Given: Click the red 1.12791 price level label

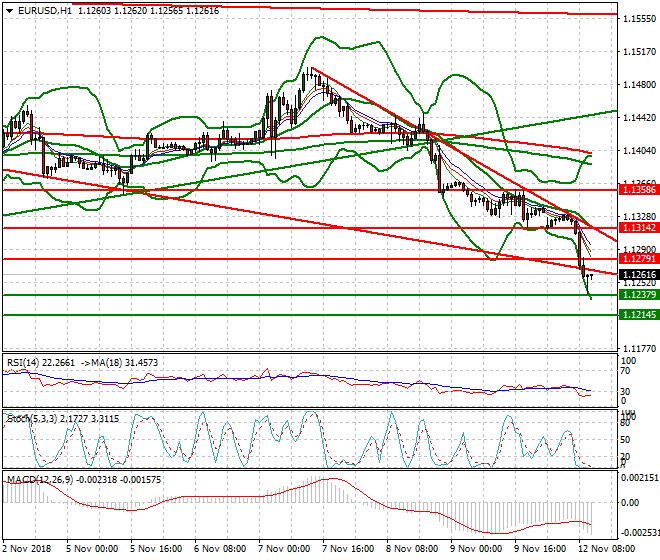Looking at the screenshot, I should coord(639,259).
